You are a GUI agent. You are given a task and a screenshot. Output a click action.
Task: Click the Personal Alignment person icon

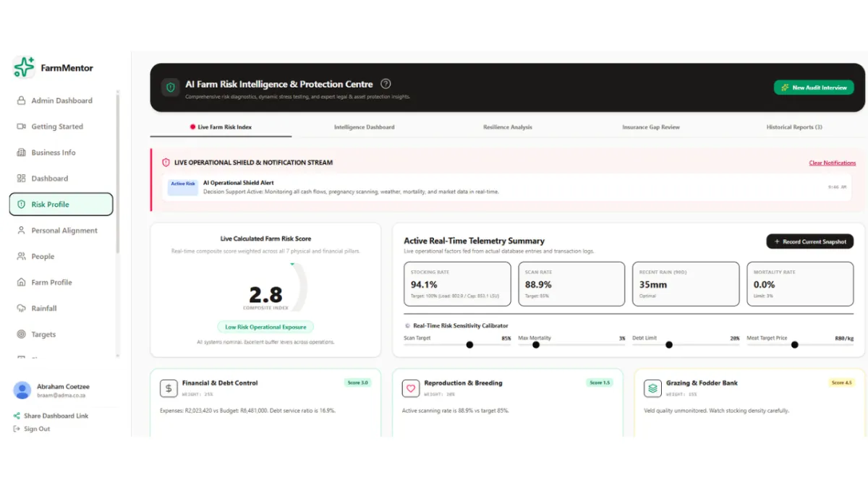[x=21, y=231]
